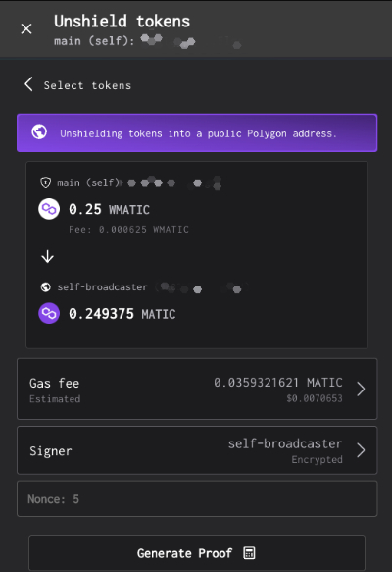Click the Unshielding tokens purple banner
Viewport: 392px width, 572px height.
(197, 132)
